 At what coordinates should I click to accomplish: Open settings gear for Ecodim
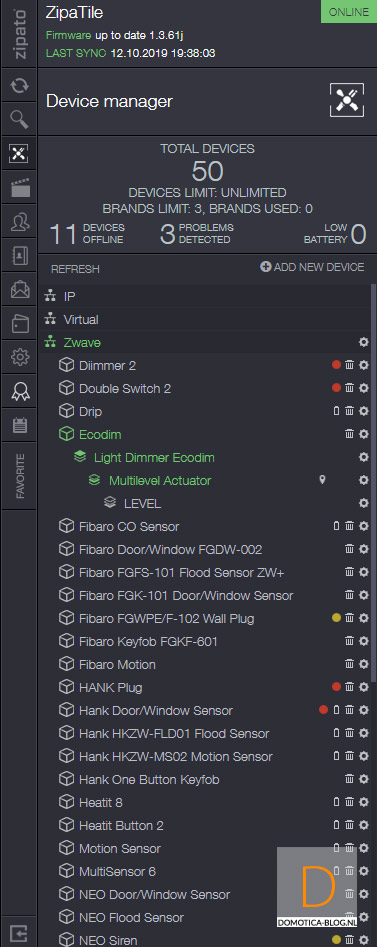click(x=364, y=434)
